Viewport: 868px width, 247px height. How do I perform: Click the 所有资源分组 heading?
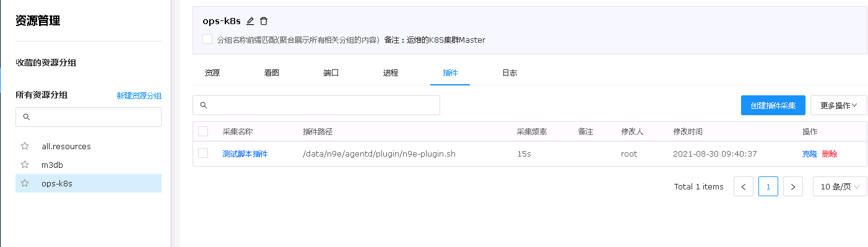41,95
